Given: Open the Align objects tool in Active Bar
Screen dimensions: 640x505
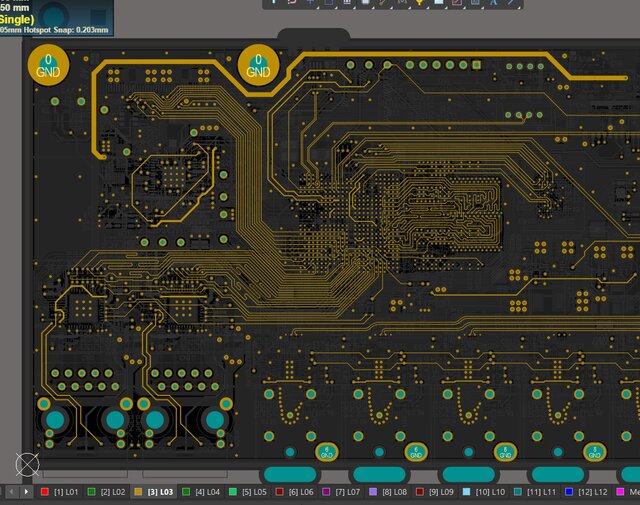Looking at the screenshot, I should (347, 2).
